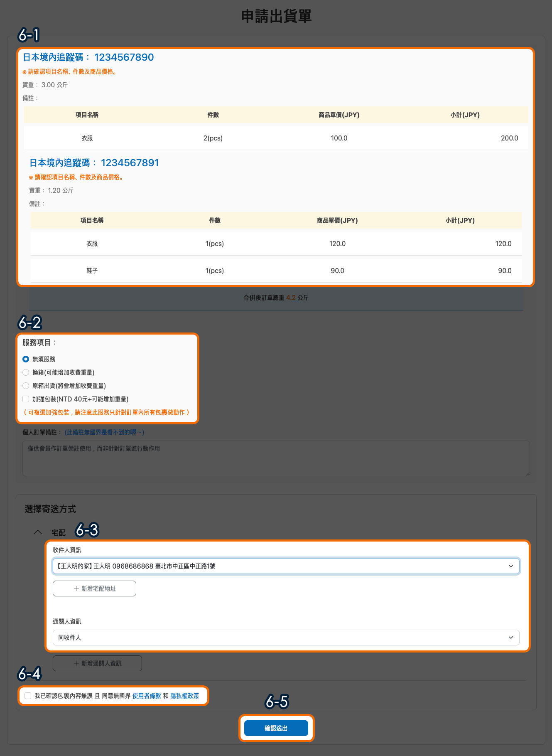
Task: Select the 無須服務 radio option
Action: (x=26, y=359)
